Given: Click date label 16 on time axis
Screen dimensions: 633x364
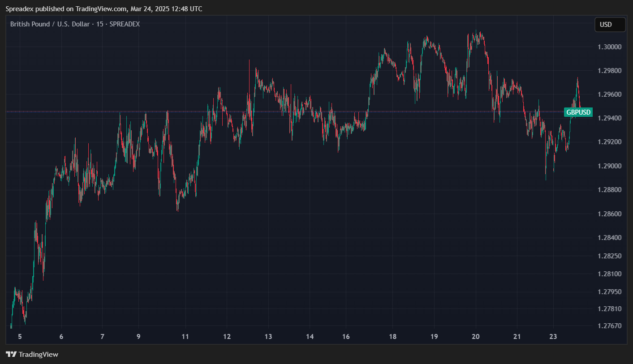Looking at the screenshot, I should pyautogui.click(x=346, y=337).
